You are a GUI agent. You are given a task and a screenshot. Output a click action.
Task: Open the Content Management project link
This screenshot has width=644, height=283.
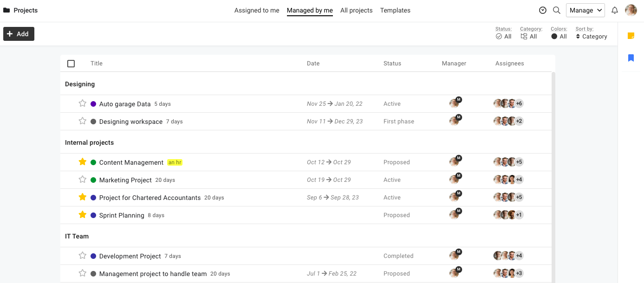[131, 162]
